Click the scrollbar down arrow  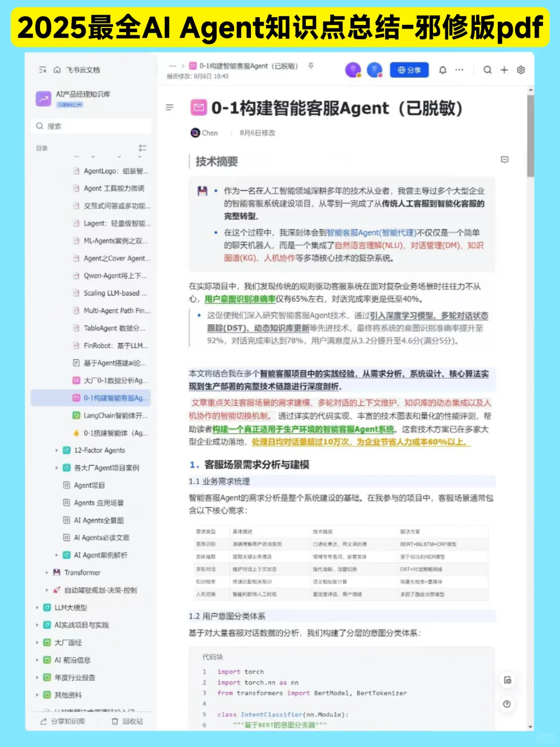[x=530, y=726]
